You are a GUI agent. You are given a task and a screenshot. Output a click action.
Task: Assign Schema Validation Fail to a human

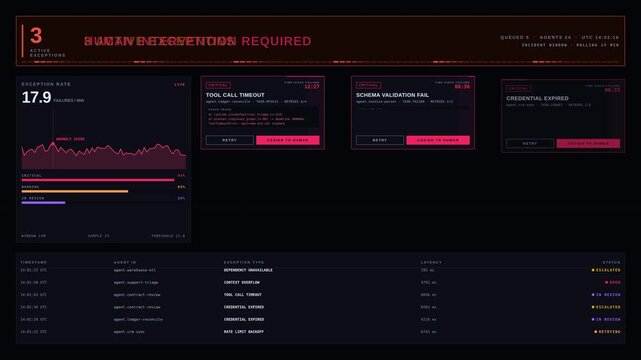click(438, 140)
